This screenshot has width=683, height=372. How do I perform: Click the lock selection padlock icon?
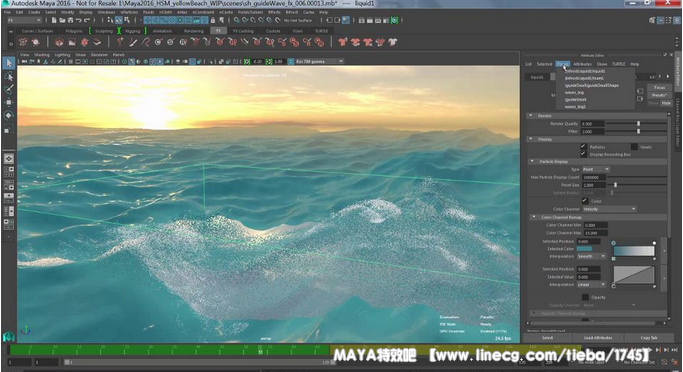[213, 20]
